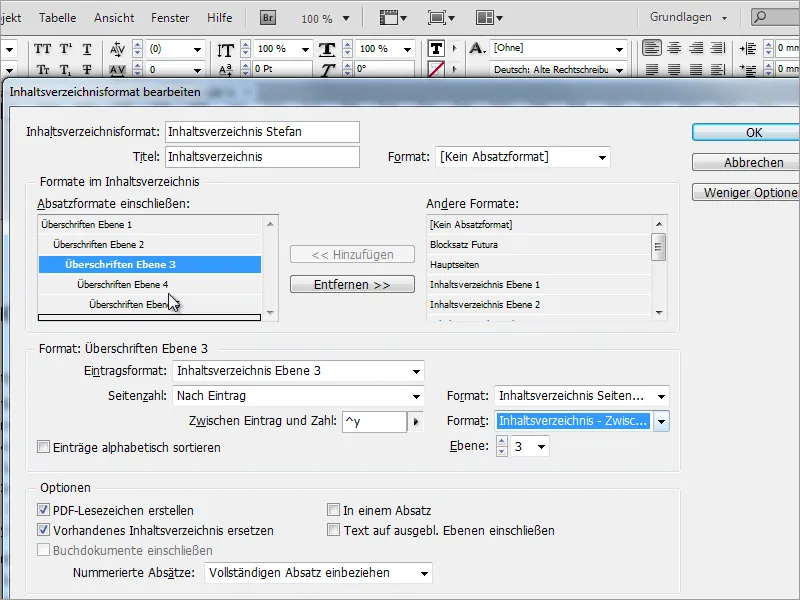Apply All Caps (TT) formatting
This screenshot has height=600, width=800.
(x=42, y=49)
